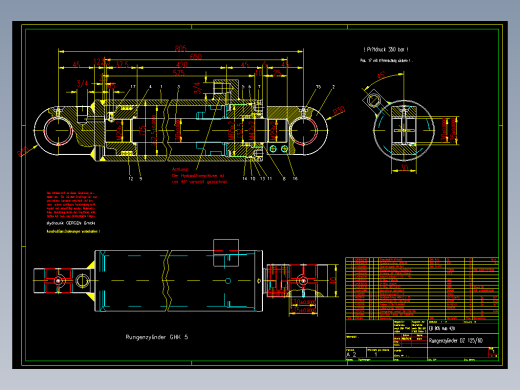Pick the 37.5 dimension value
Image resolution: width=520 pixels, height=390 pixels.
click(x=122, y=64)
